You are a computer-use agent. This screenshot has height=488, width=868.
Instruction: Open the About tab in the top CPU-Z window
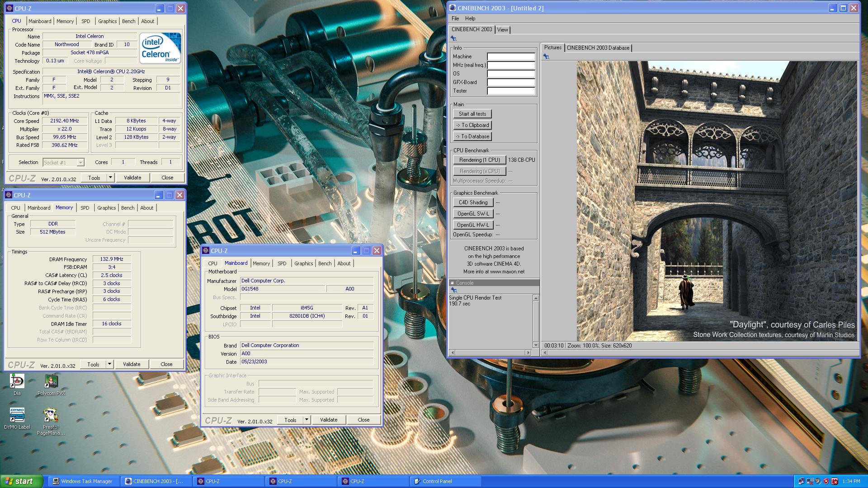point(147,21)
